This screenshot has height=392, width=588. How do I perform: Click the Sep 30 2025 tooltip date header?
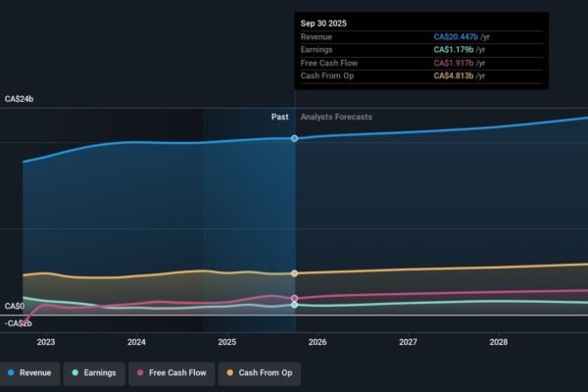[322, 22]
